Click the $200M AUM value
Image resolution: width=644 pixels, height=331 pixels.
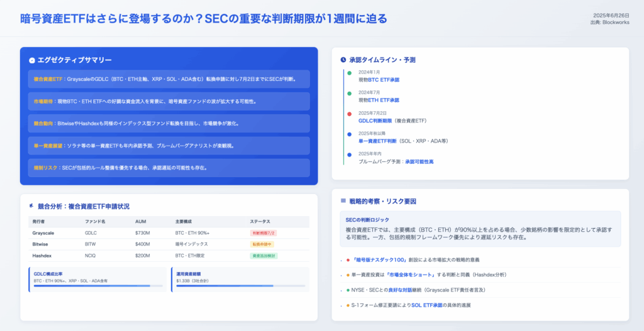pos(142,256)
